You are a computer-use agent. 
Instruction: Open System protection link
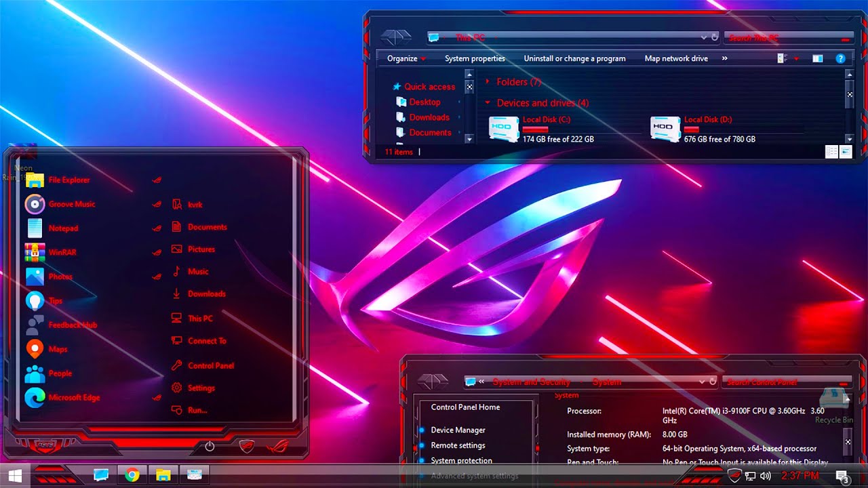coord(461,461)
